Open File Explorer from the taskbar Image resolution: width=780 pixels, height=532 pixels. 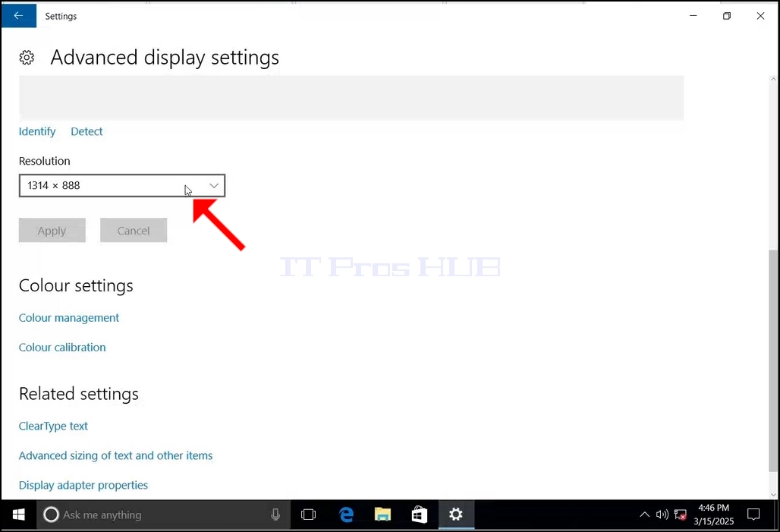pos(382,515)
